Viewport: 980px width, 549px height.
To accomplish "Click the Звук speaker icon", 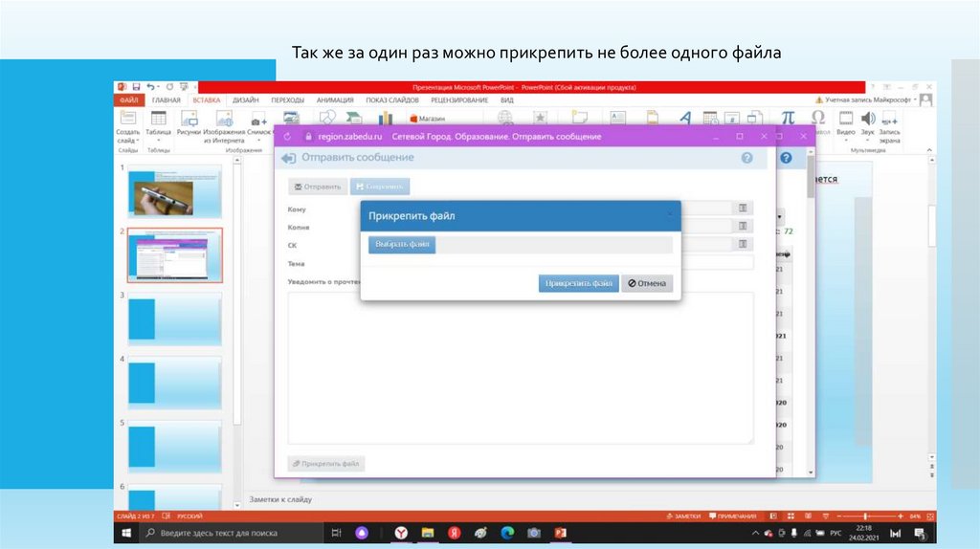I will 867,119.
